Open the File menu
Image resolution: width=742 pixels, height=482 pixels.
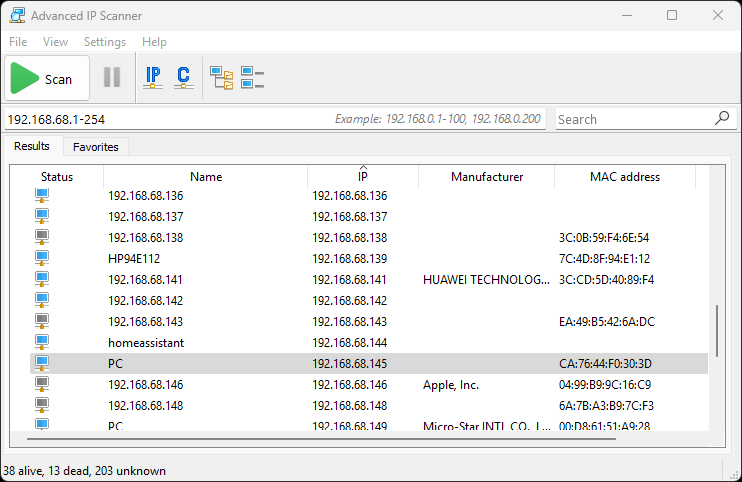pos(18,42)
